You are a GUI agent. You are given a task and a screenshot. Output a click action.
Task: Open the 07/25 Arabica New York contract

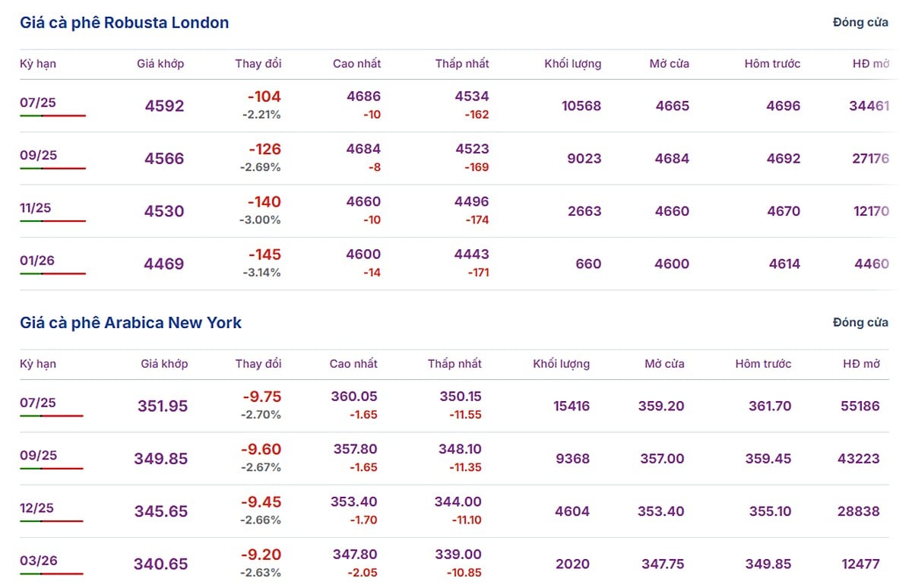point(38,403)
